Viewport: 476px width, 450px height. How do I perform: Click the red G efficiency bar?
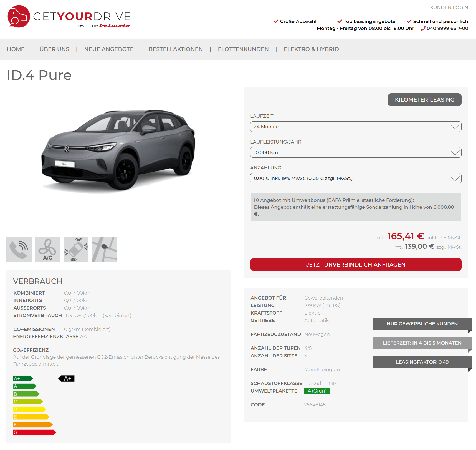tap(34, 432)
